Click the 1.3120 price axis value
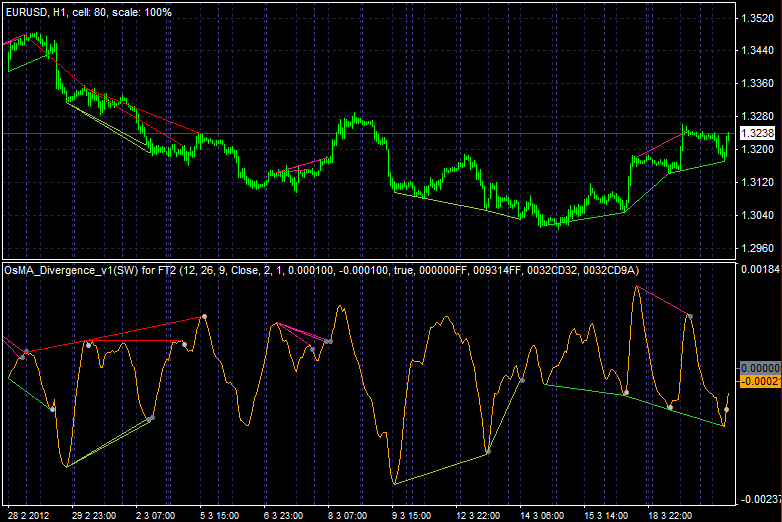This screenshot has height=522, width=782. 758,182
